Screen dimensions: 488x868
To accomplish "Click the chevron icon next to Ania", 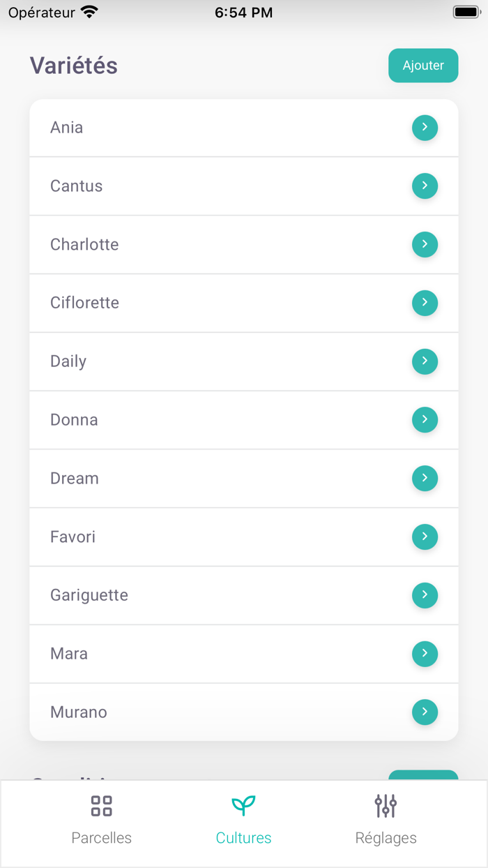I will click(425, 128).
